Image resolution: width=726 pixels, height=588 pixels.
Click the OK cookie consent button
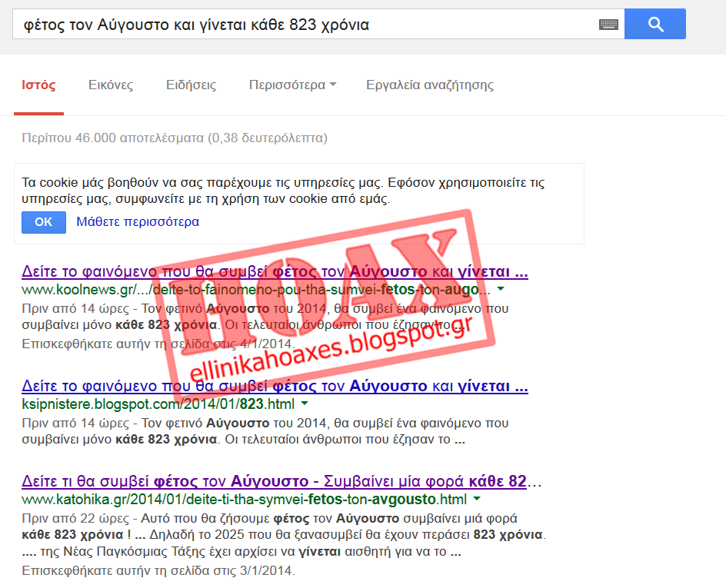point(44,222)
